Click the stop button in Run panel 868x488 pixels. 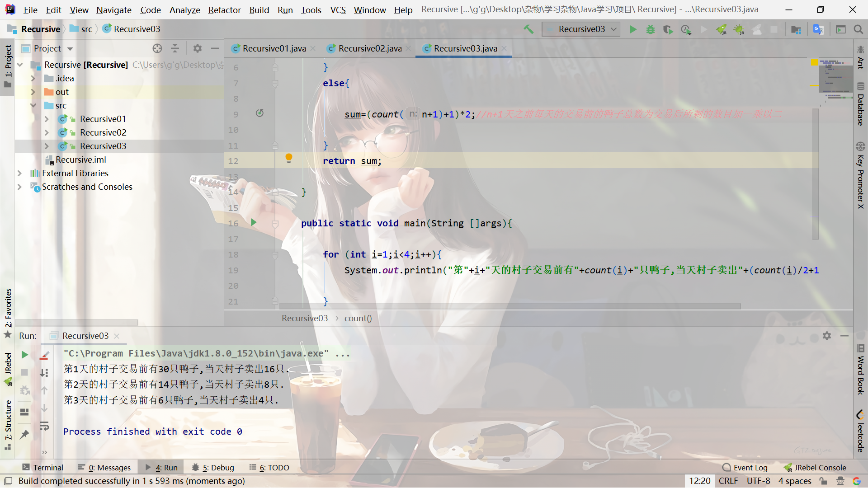[x=25, y=372]
